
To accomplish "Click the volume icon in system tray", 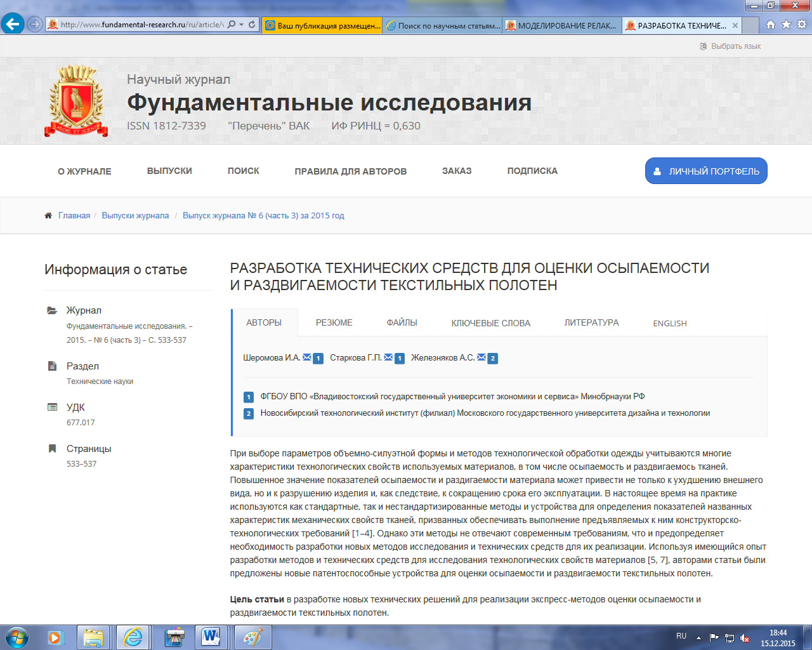I will point(745,637).
